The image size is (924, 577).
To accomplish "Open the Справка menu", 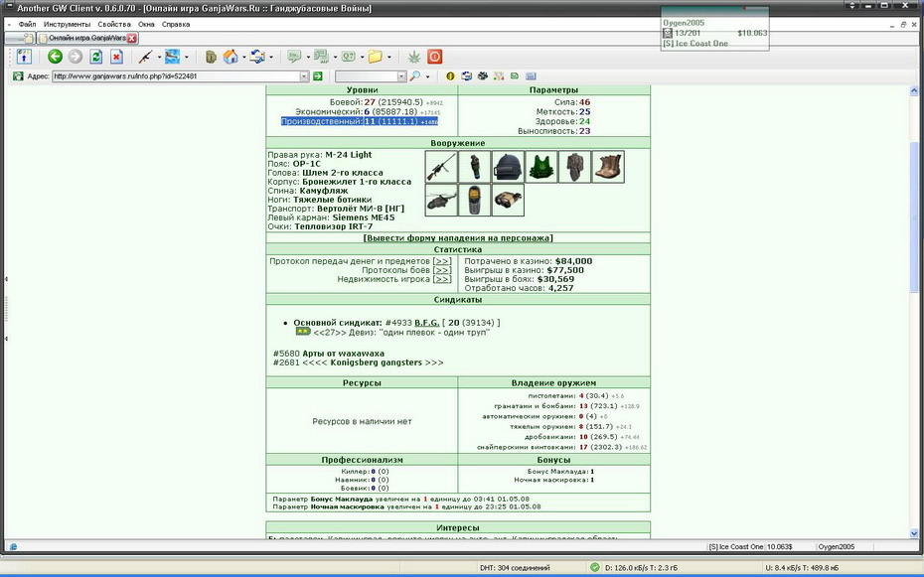I will [176, 24].
